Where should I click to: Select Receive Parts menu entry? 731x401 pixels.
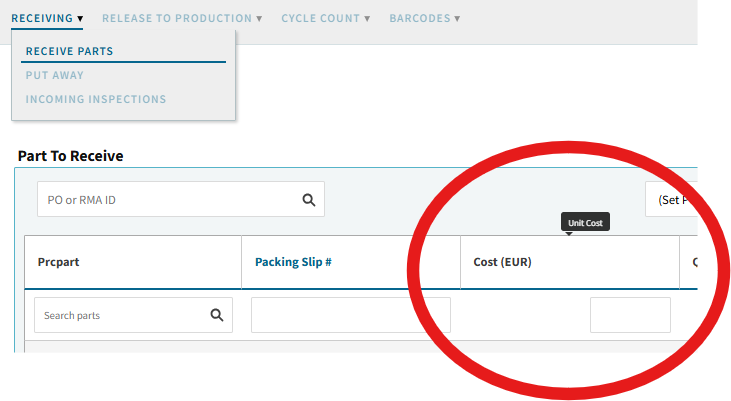[x=69, y=51]
